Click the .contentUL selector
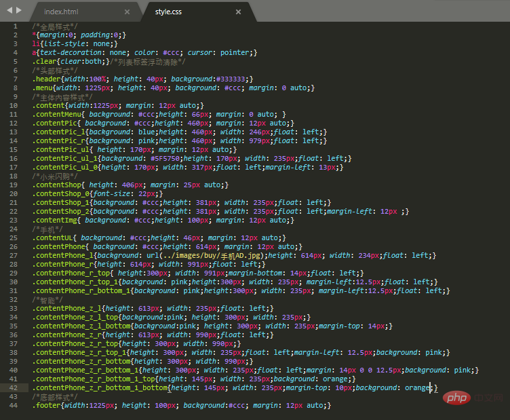Screen dimensions: 510x420 coord(53,237)
